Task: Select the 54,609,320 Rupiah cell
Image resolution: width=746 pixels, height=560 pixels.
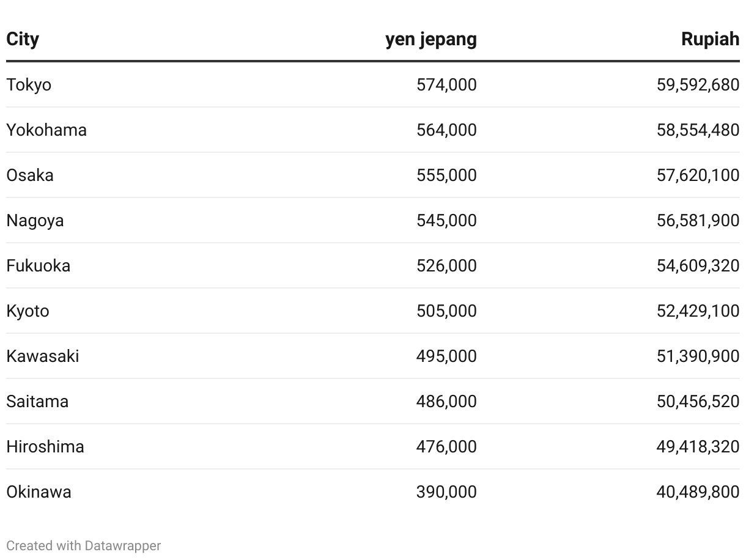Action: tap(698, 265)
